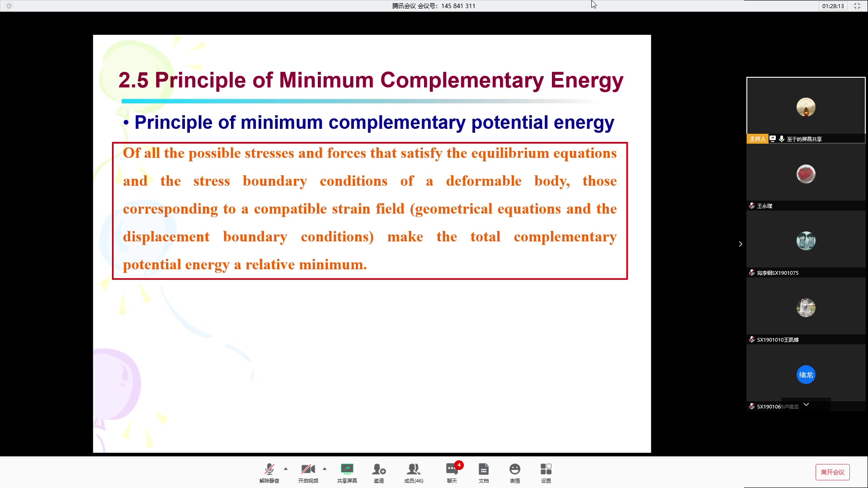
Task: Expand SX1901106卢焕龙 participant entry
Action: [x=806, y=405]
